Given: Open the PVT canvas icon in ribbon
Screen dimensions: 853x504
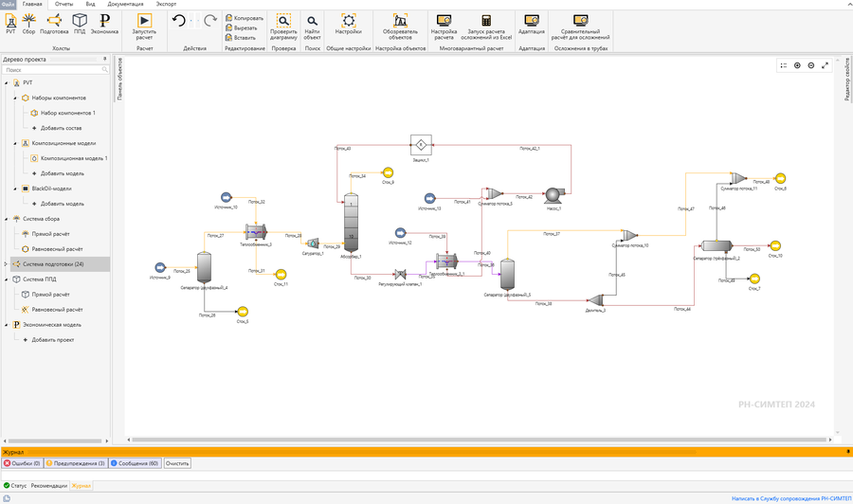Looking at the screenshot, I should tap(10, 24).
